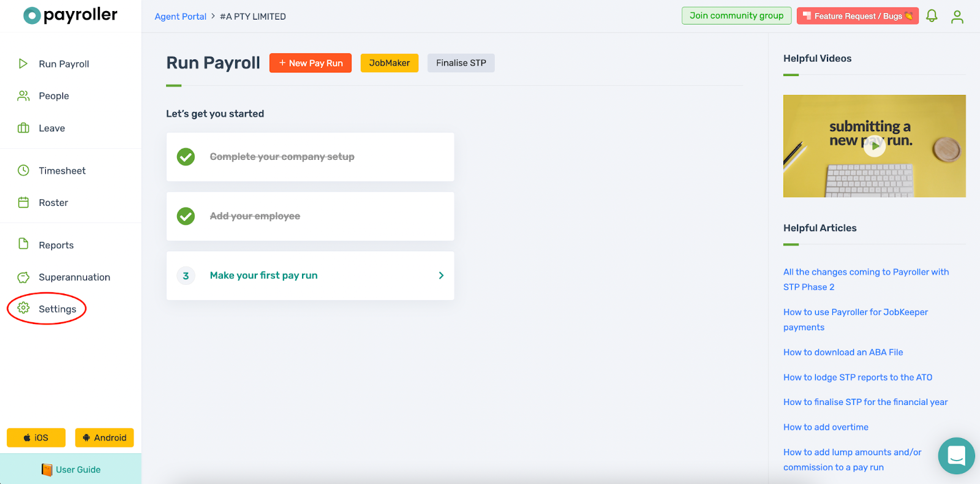Viewport: 980px width, 484px height.
Task: Open article on JobKeeper payments
Action: 856,320
